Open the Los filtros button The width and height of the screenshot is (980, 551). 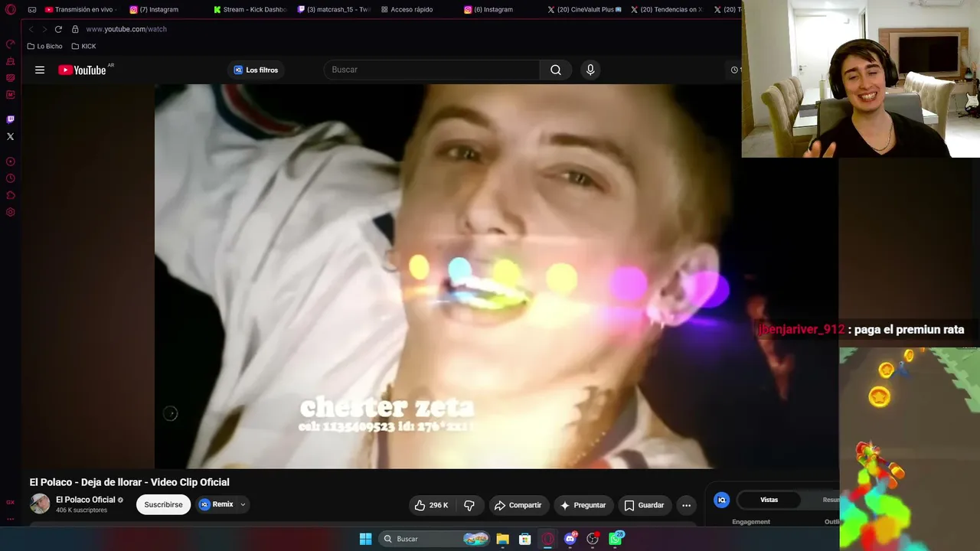(x=256, y=70)
